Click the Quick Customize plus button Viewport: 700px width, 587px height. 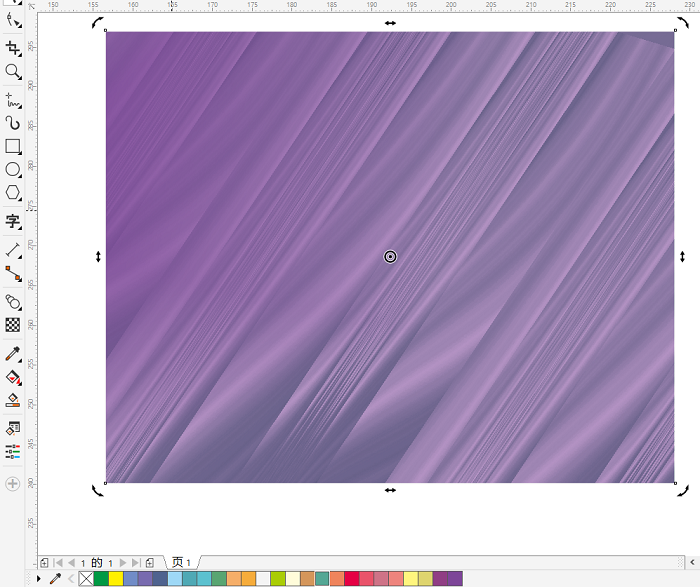(12, 483)
